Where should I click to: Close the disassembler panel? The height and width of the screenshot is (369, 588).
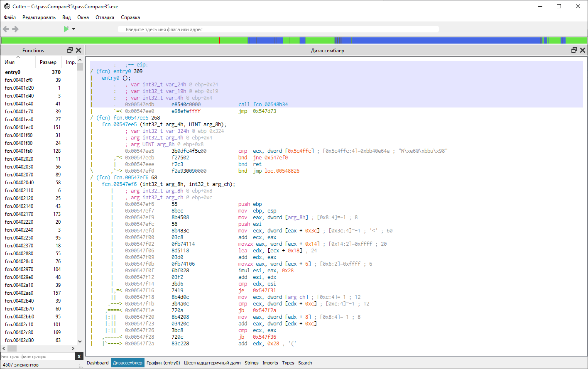click(582, 50)
